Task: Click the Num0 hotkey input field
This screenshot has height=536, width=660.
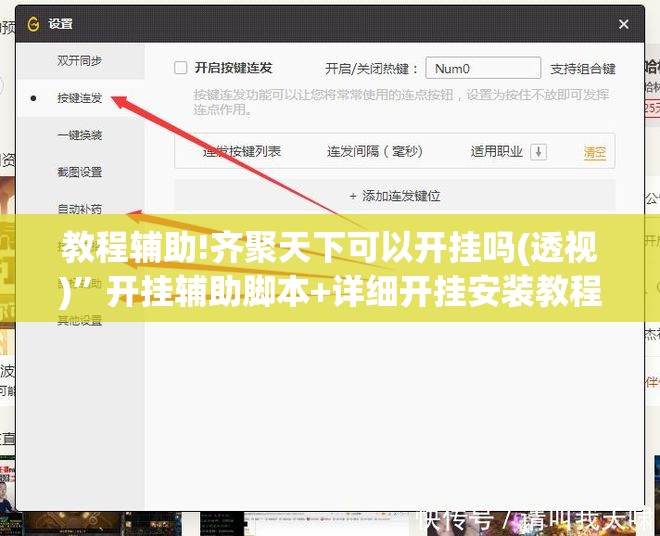Action: 483,68
